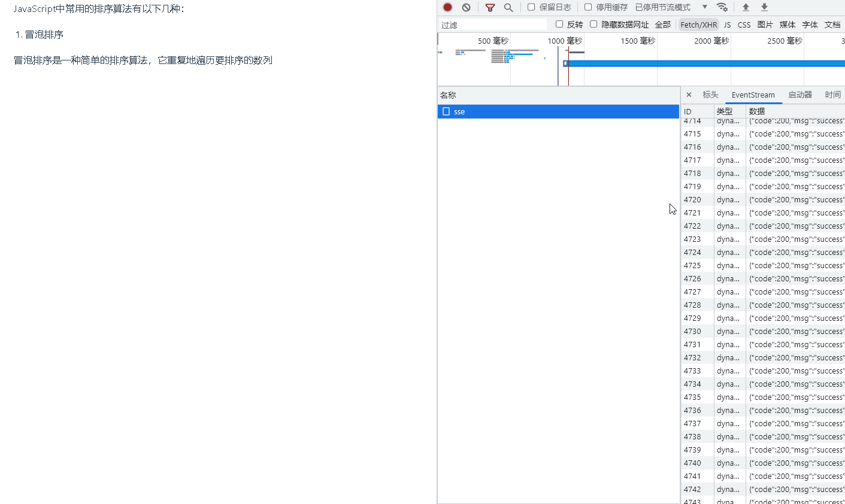Screen dimensions: 845x504
Task: Open network search with the magnifier icon
Action: [508, 7]
